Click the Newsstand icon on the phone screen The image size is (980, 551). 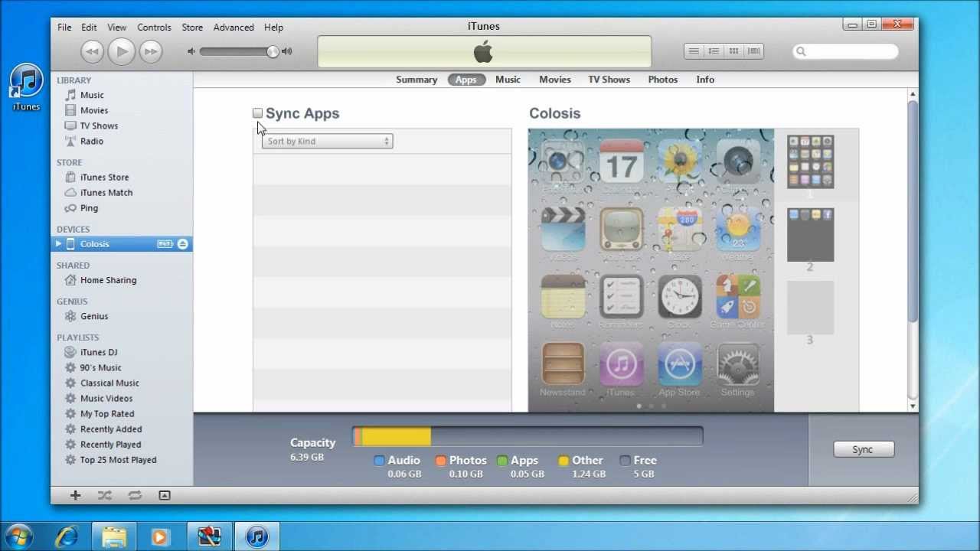click(563, 364)
